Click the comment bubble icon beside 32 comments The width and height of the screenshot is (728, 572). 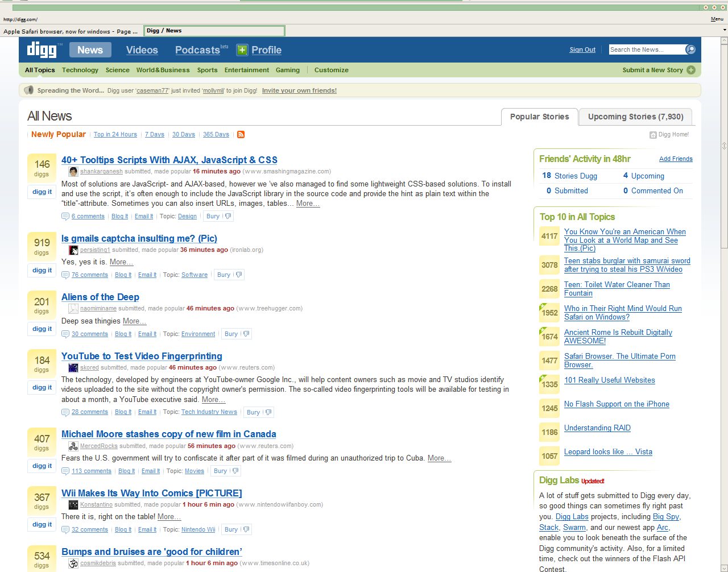pyautogui.click(x=65, y=530)
